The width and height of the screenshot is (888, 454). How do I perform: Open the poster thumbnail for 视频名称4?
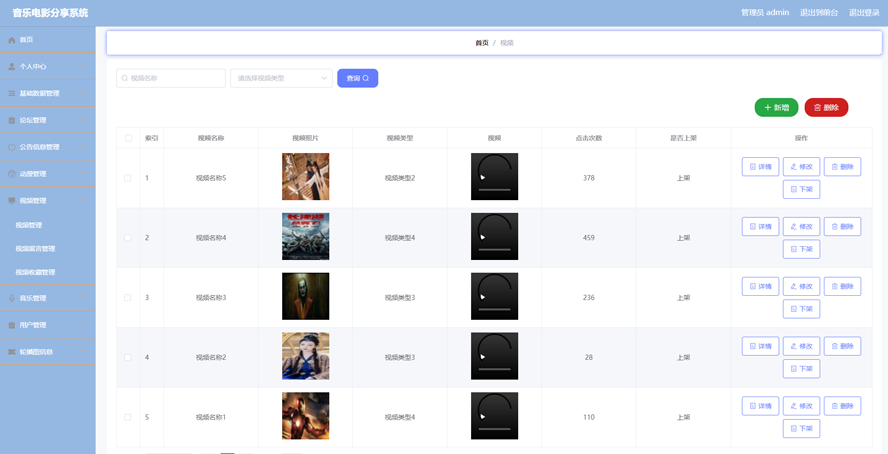click(x=306, y=237)
